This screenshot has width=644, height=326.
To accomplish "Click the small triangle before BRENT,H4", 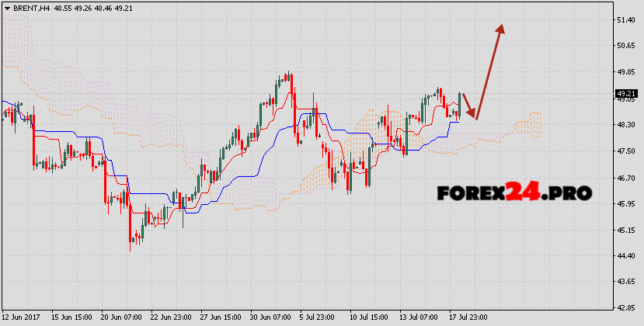I will click(6, 7).
